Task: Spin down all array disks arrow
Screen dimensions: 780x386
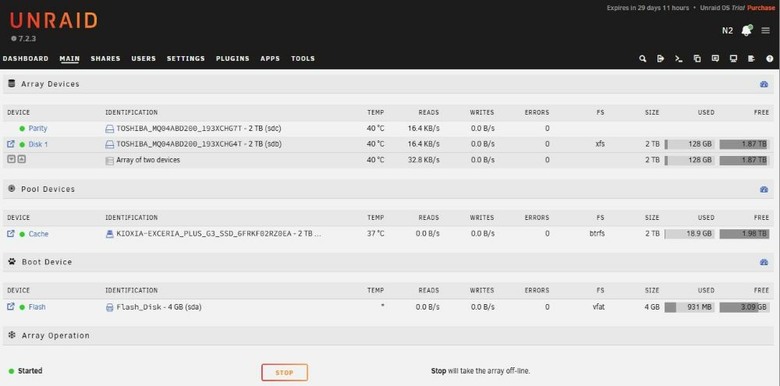Action: [11, 160]
